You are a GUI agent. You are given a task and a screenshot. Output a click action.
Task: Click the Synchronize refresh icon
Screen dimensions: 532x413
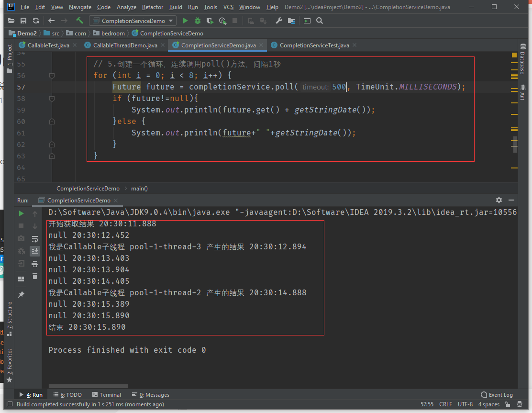[x=35, y=21]
